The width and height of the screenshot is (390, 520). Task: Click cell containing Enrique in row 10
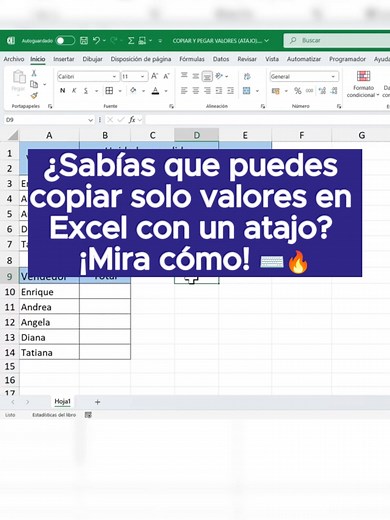point(49,292)
